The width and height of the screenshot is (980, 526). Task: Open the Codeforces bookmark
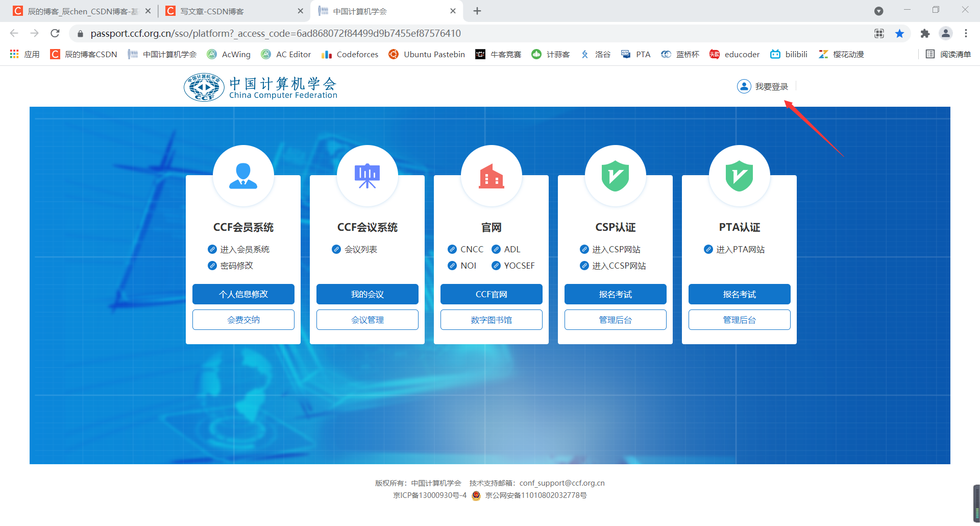[350, 54]
